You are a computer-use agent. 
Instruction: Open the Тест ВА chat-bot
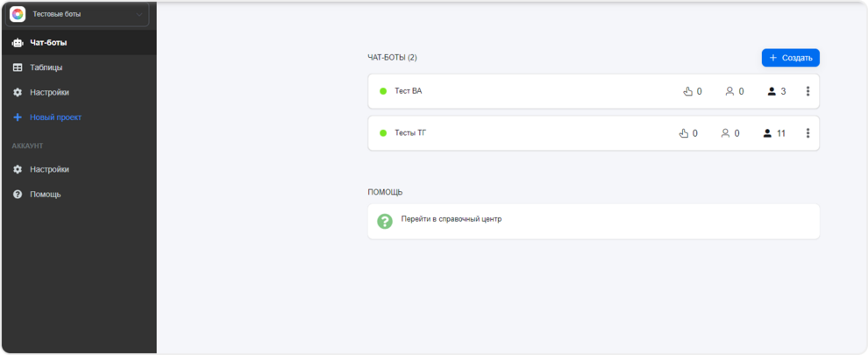point(409,91)
